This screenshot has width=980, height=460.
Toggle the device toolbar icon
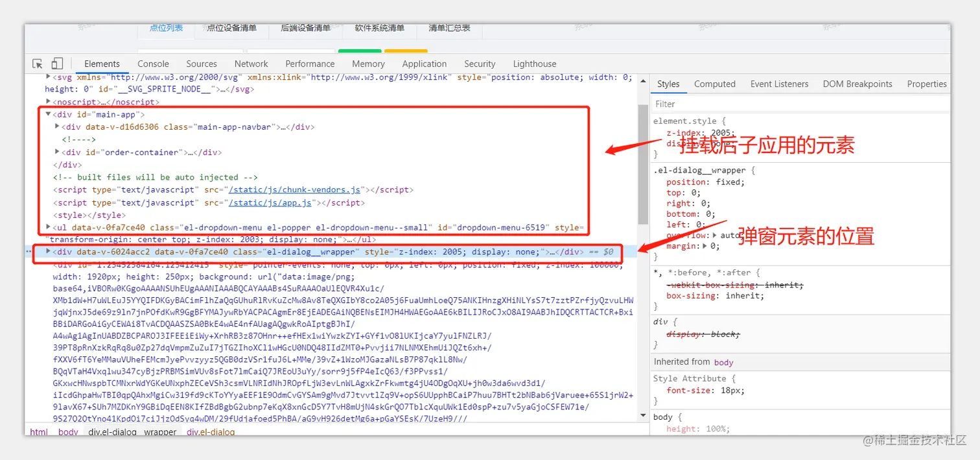(57, 64)
